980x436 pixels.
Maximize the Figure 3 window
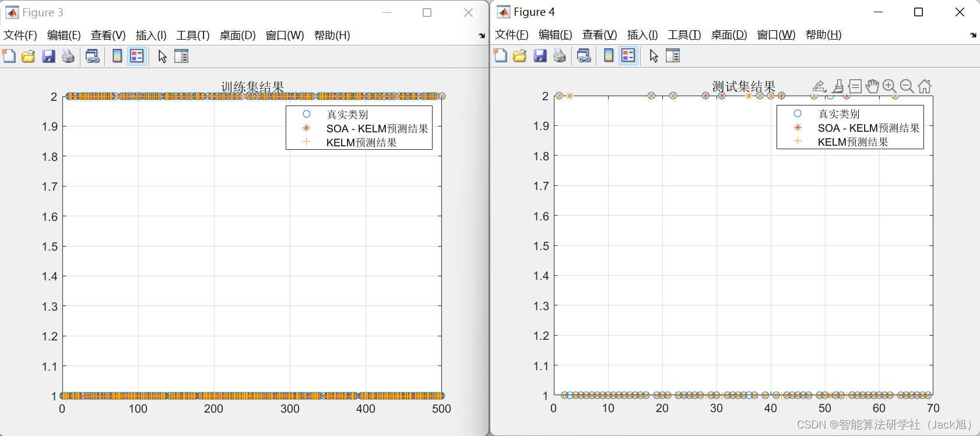pos(427,12)
